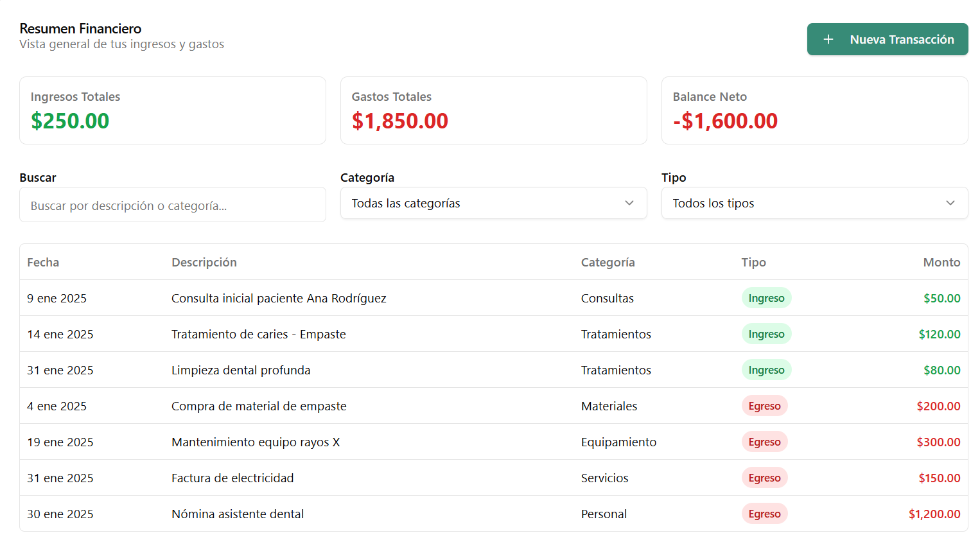Viewport: 980px width, 549px height.
Task: Select the Gastos Totales card
Action: pos(493,110)
